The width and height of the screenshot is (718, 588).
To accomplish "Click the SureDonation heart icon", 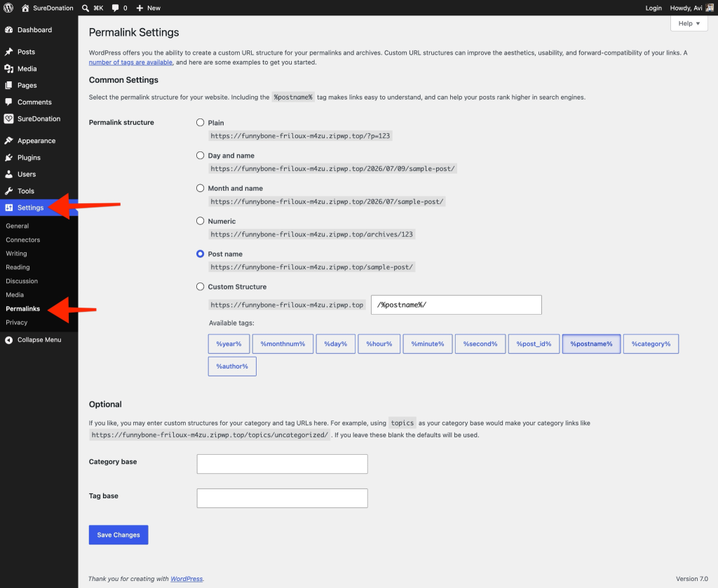I will click(8, 118).
